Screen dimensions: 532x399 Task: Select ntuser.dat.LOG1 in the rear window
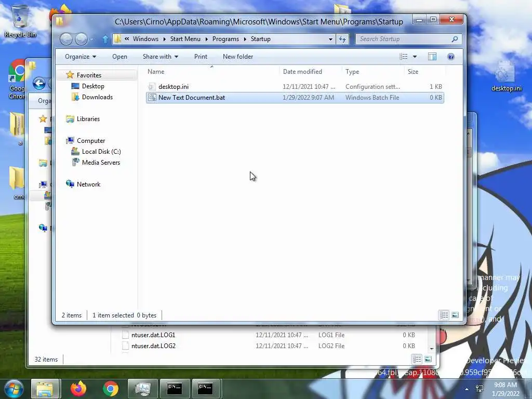(x=153, y=335)
